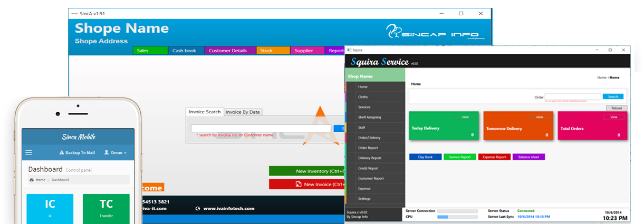
Task: Tap the Demo user icon on mobile
Action: point(107,153)
